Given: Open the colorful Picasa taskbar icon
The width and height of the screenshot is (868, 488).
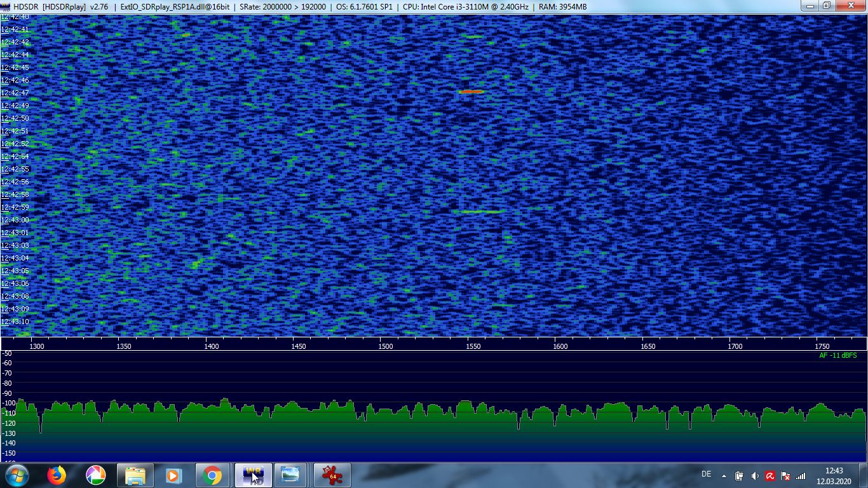Looking at the screenshot, I should tap(96, 475).
